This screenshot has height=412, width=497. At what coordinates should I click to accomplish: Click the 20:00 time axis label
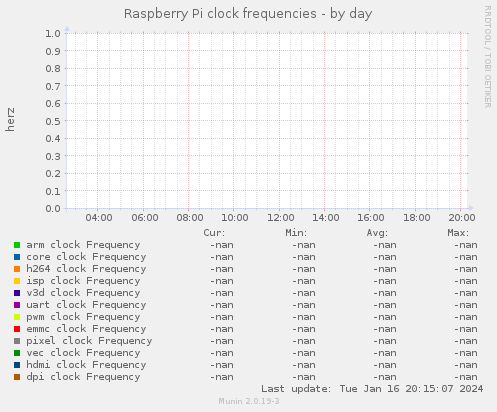pos(462,218)
